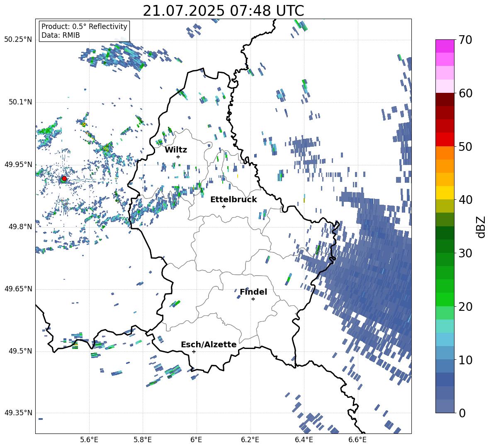The image size is (491, 448).
Task: Click the Wiltz station cross marker
Action: pos(178,157)
